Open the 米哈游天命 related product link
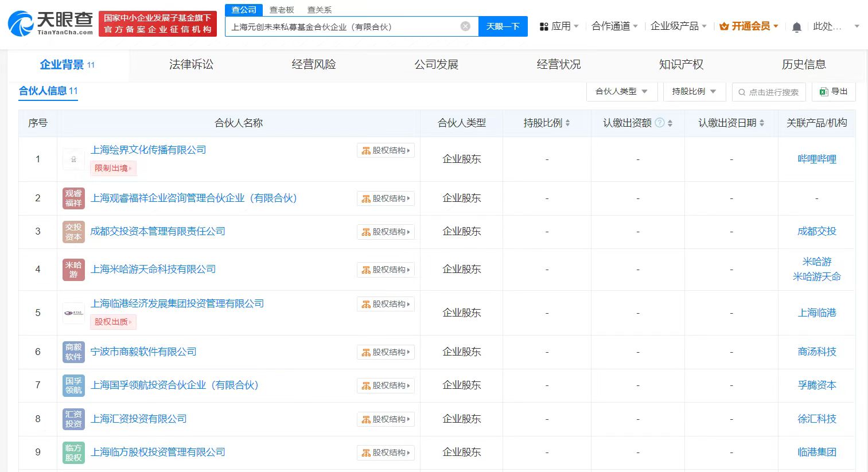The width and height of the screenshot is (868, 472). click(x=817, y=276)
